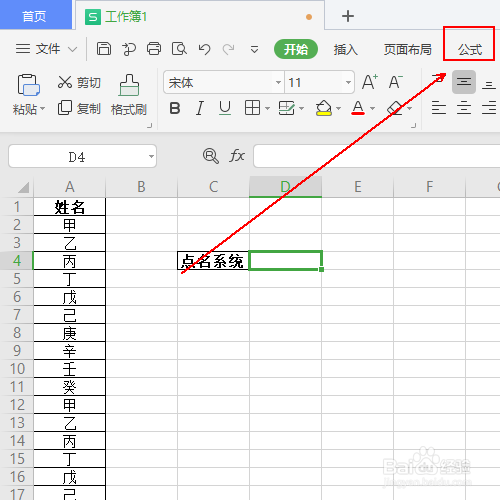Increase font size with A+
500x500 pixels.
370,82
